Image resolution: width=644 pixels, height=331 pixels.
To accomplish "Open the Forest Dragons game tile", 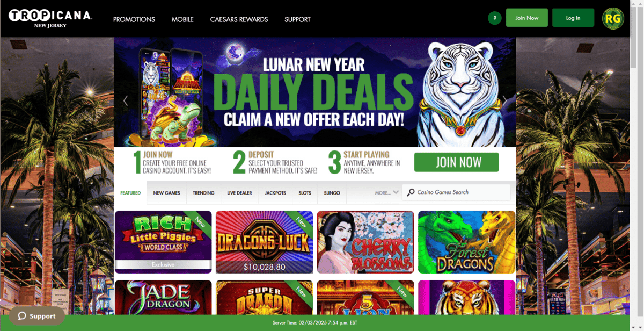I will [x=467, y=242].
